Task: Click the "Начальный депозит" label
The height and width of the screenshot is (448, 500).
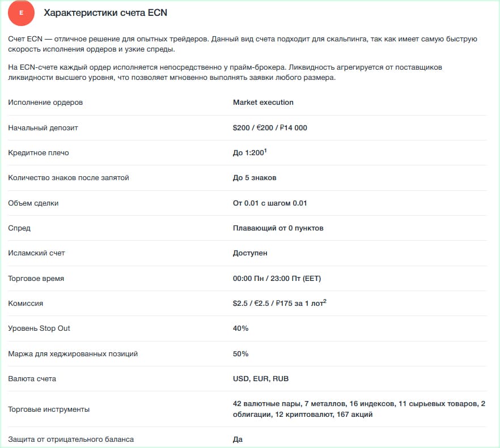Action: [x=43, y=128]
